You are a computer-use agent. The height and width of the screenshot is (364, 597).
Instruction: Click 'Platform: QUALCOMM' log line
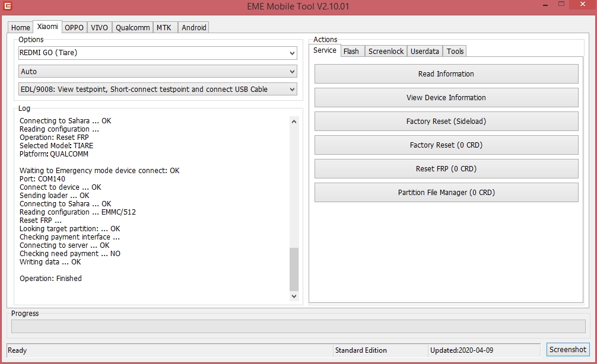53,154
